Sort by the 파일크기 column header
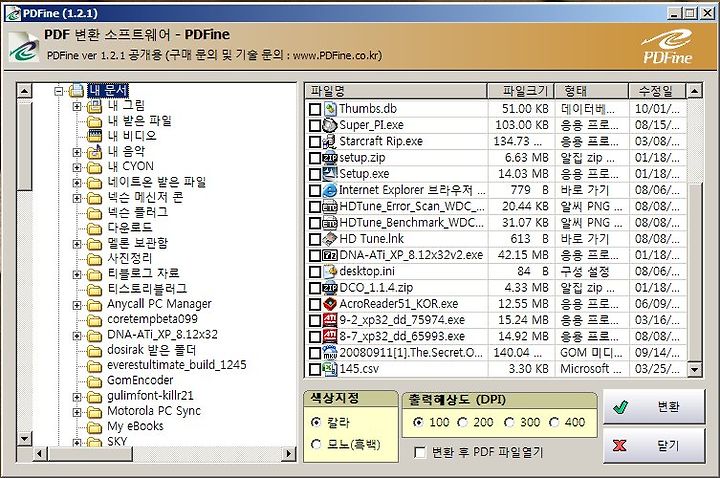The width and height of the screenshot is (720, 478). pos(521,91)
